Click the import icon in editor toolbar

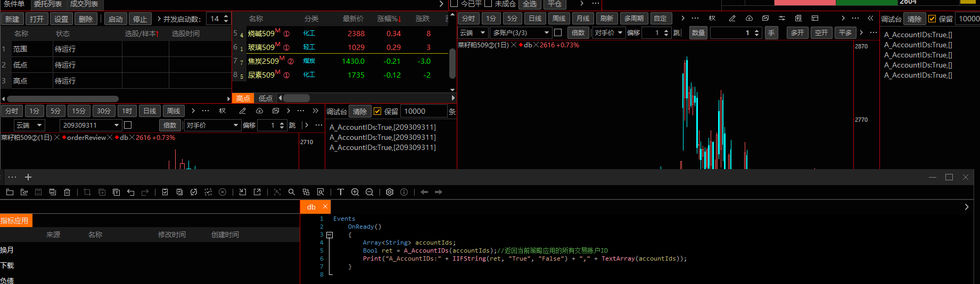[243, 192]
